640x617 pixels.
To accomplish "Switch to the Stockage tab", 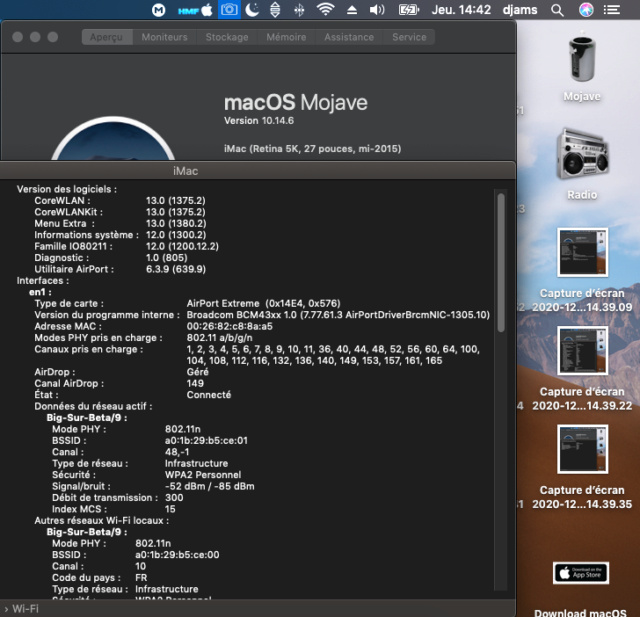I will tap(227, 37).
